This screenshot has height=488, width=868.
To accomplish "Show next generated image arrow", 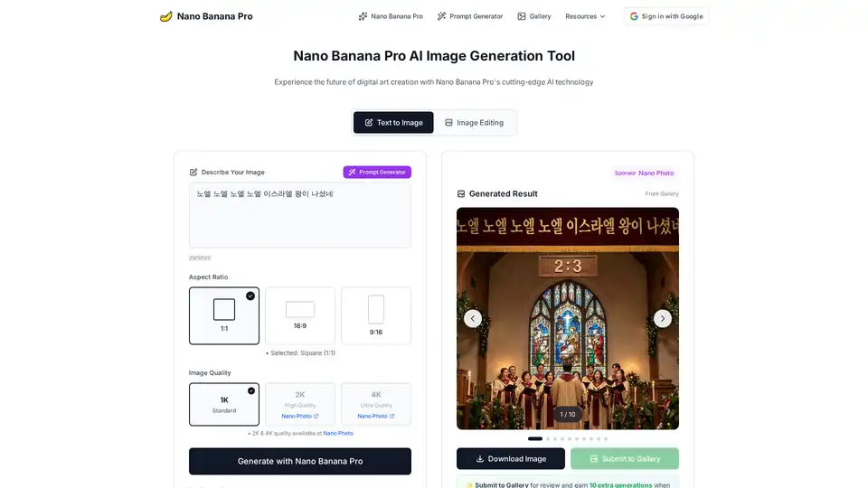I will coord(663,318).
